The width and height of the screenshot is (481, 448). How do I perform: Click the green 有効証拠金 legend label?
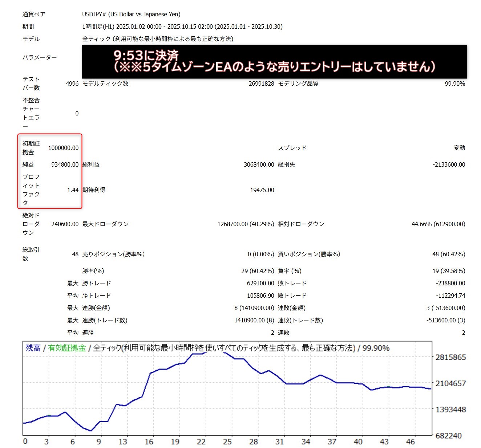(67, 348)
